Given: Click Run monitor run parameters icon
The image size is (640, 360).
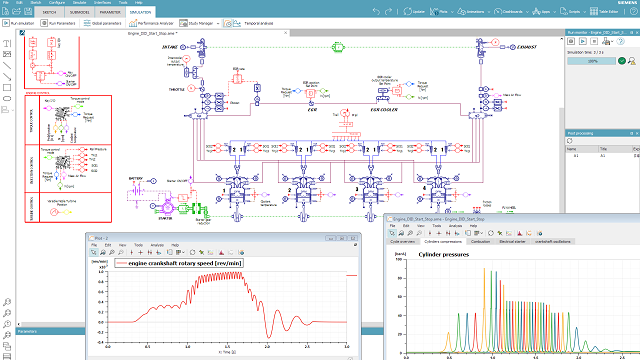Looking at the screenshot, I should pos(571,41).
